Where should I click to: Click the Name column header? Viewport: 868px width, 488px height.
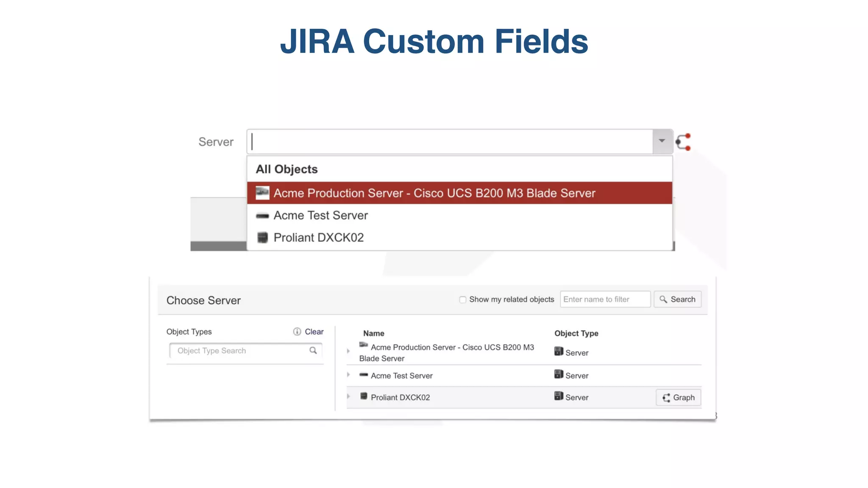[x=373, y=333]
